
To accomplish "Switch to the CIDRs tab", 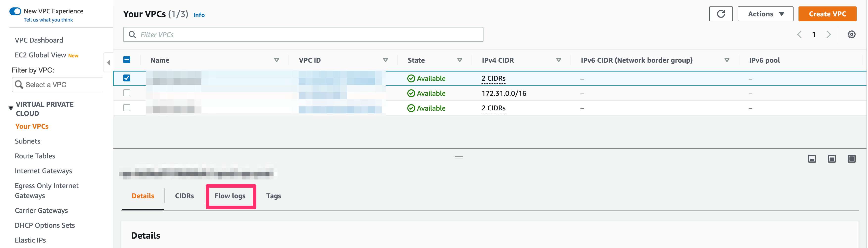I will (x=184, y=196).
